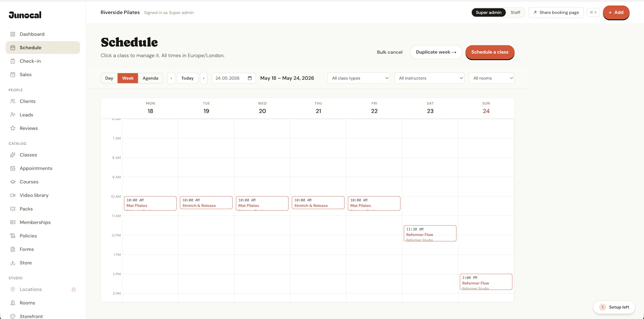
Task: Open Wednesday 10:00 AM Mat Pilates class
Action: point(262,203)
